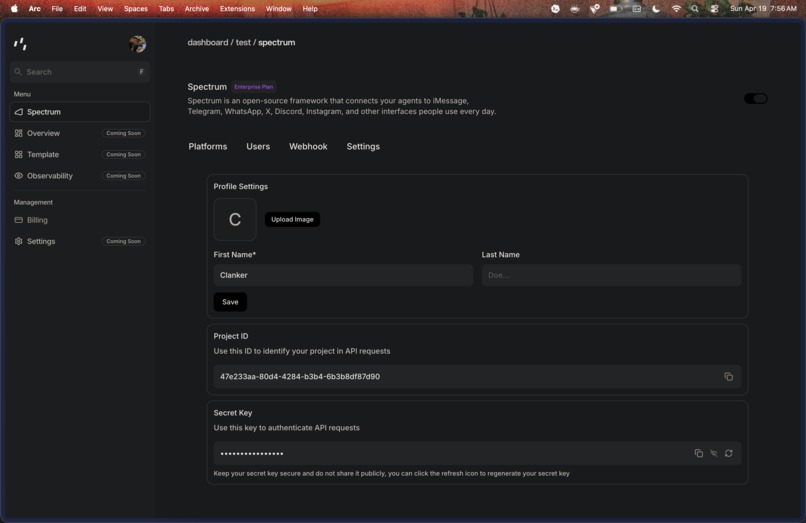Select Spectrum in the sidebar menu

pos(80,112)
